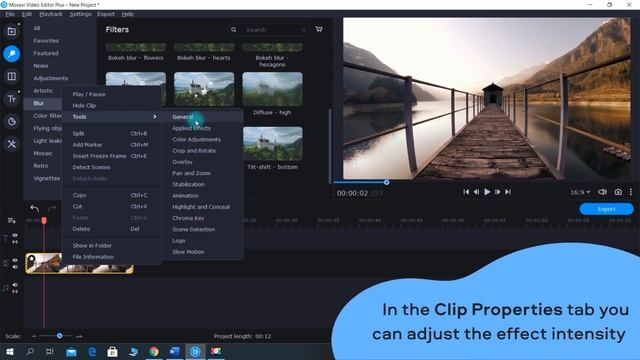The width and height of the screenshot is (640, 360).
Task: Click the player progress bar handle
Action: click(x=386, y=182)
